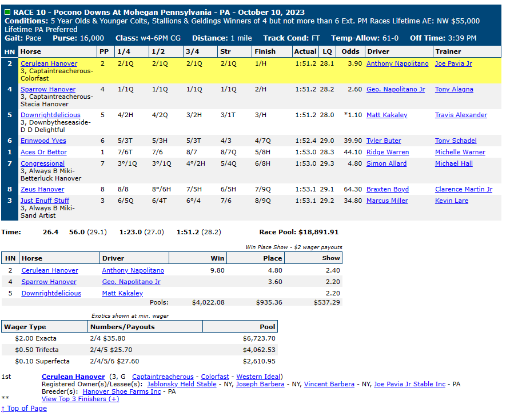Open Matt Kakaley in payouts table
Image resolution: width=518 pixels, height=420 pixels.
[x=122, y=293]
